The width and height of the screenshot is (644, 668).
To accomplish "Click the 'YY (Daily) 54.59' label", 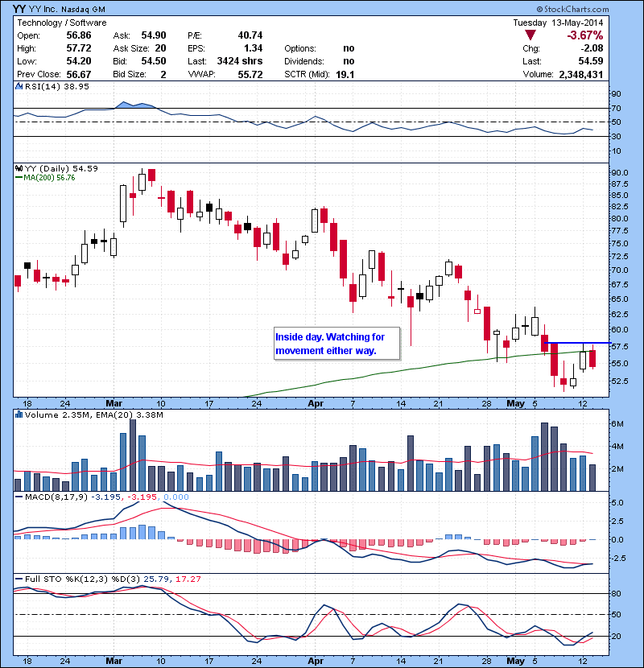I will (61, 168).
